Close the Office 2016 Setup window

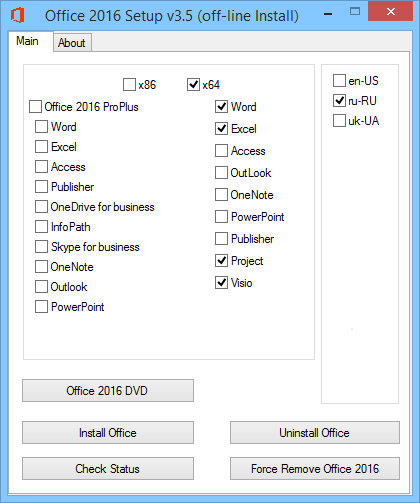click(390, 11)
